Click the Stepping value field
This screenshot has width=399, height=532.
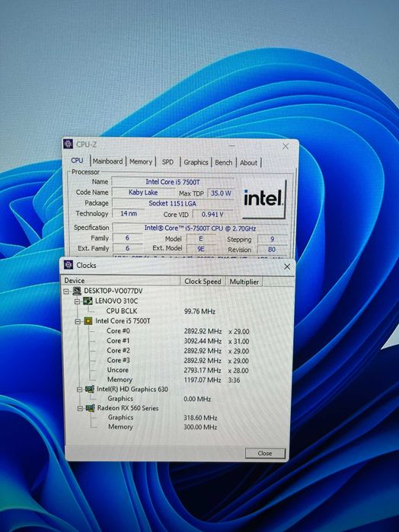pos(272,239)
